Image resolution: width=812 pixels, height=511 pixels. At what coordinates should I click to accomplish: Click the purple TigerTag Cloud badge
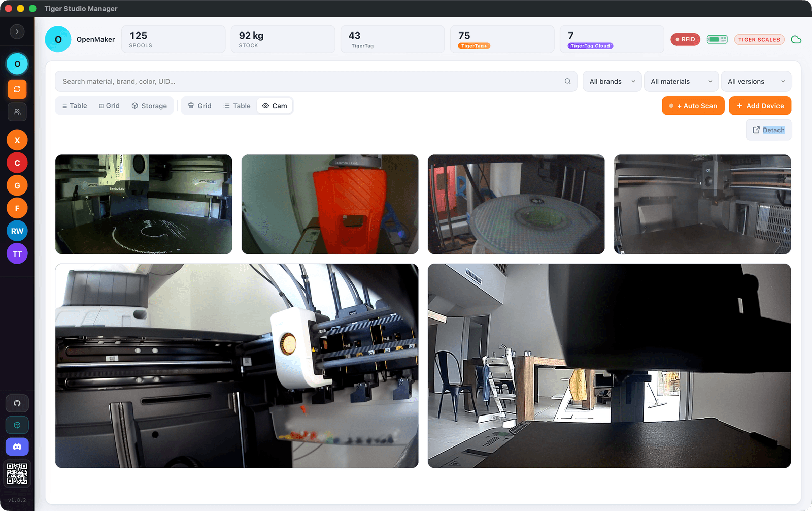tap(590, 46)
